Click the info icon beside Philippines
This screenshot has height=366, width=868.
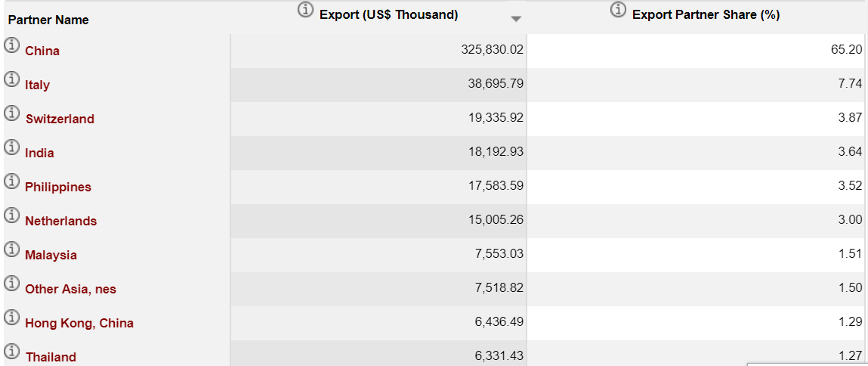[12, 181]
